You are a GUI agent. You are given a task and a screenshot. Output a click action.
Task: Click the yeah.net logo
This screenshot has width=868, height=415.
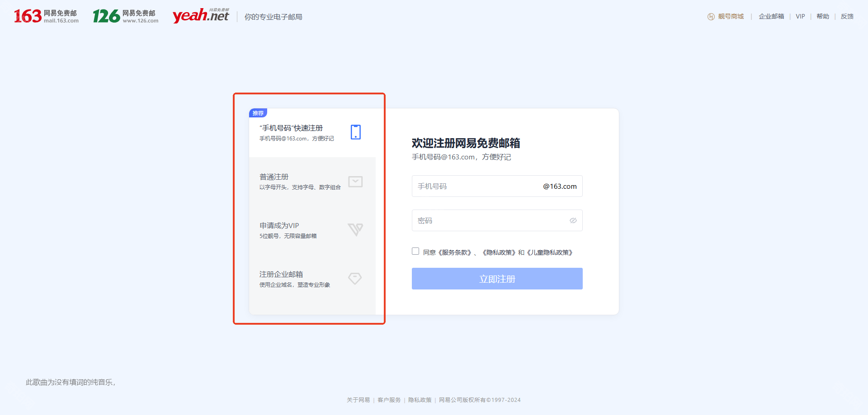tap(201, 16)
